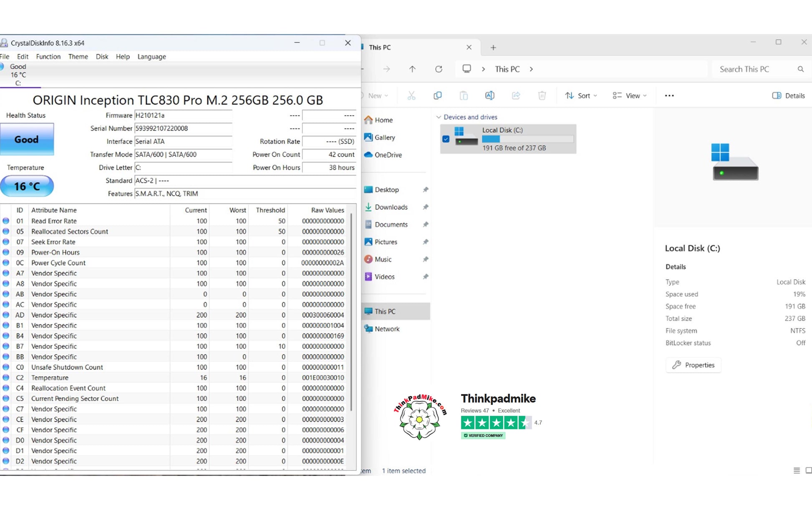
Task: Select the Unsafe Shutdown Count row
Action: [x=174, y=367]
